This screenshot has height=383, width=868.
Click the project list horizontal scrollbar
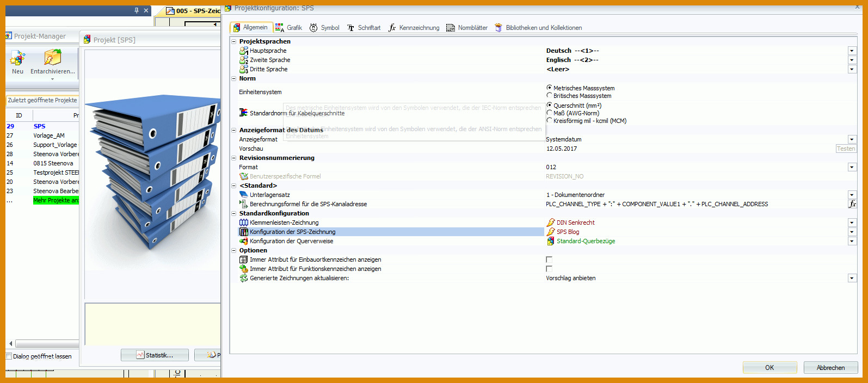click(x=47, y=344)
